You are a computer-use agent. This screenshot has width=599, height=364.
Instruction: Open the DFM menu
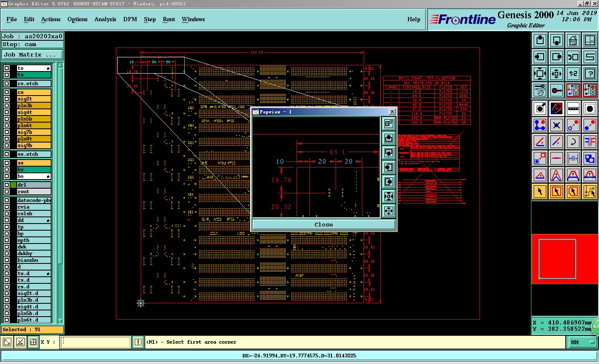(130, 19)
